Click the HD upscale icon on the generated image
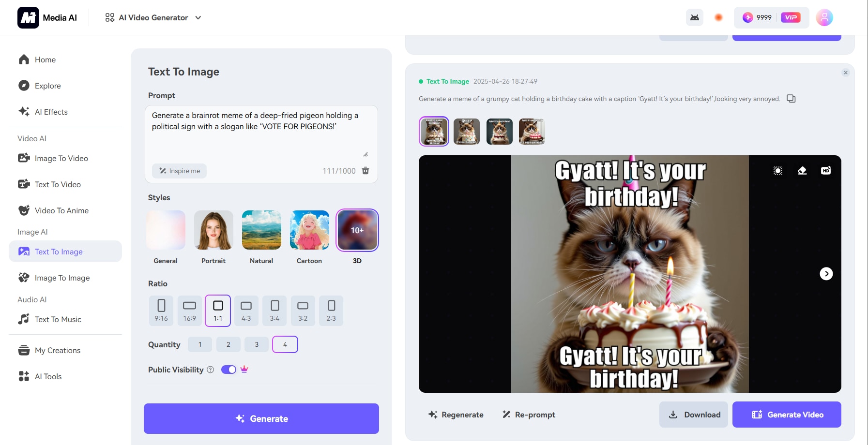Image resolution: width=868 pixels, height=445 pixels. (826, 170)
